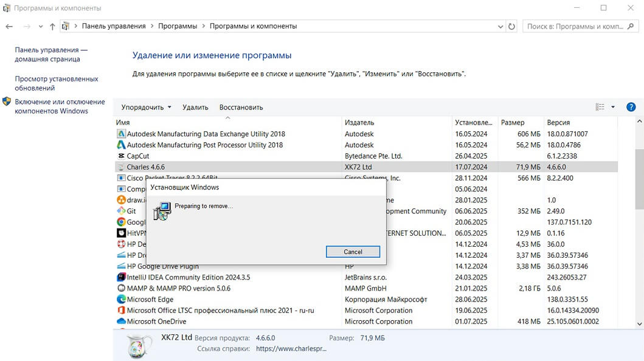Refresh the address bar location
644x361 pixels.
click(511, 26)
